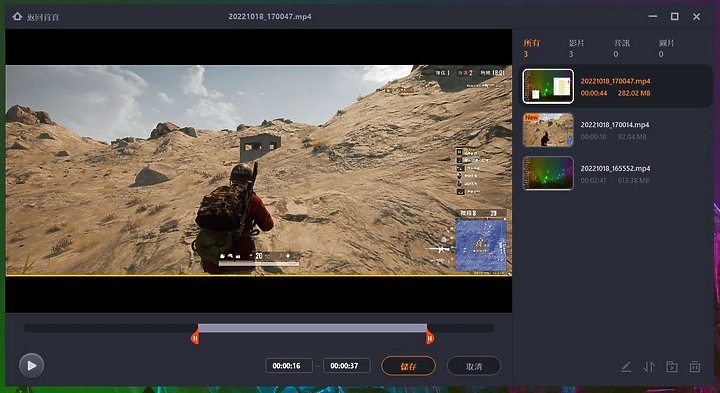Select thumbnail of 20221018_165552.mp4
This screenshot has width=720, height=393.
pyautogui.click(x=548, y=173)
